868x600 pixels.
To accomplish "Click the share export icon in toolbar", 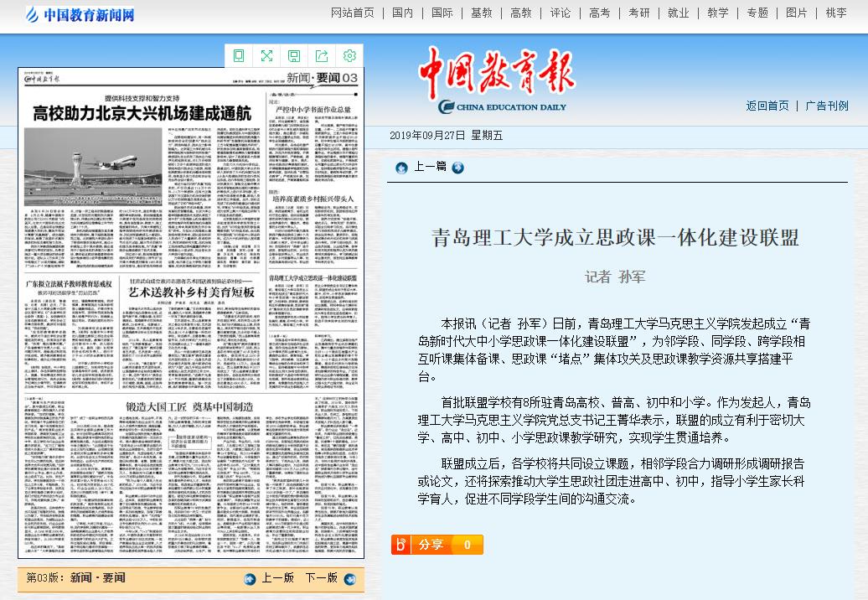I will click(x=322, y=56).
